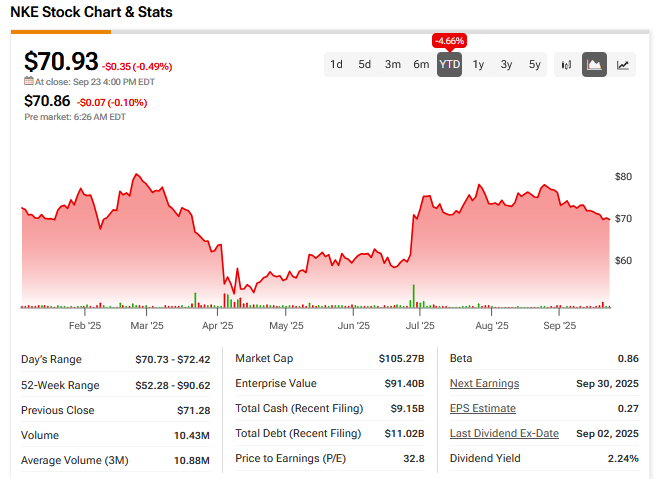Select the 3y time range

point(506,64)
